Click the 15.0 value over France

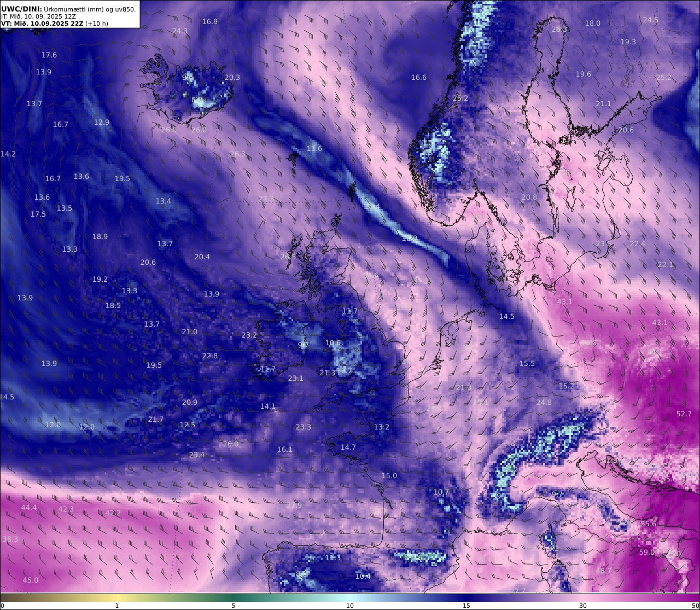tap(389, 475)
